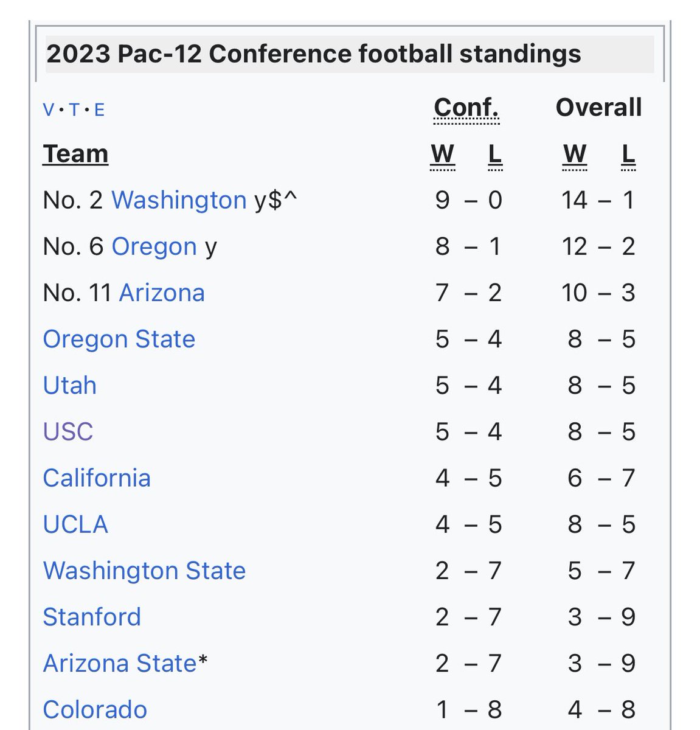
Task: Open the Oregon State team link
Action: click(x=119, y=339)
